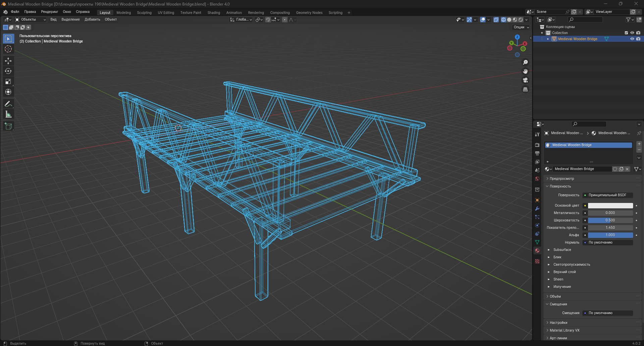Click the base color white swatch
644x346 pixels.
[610, 205]
